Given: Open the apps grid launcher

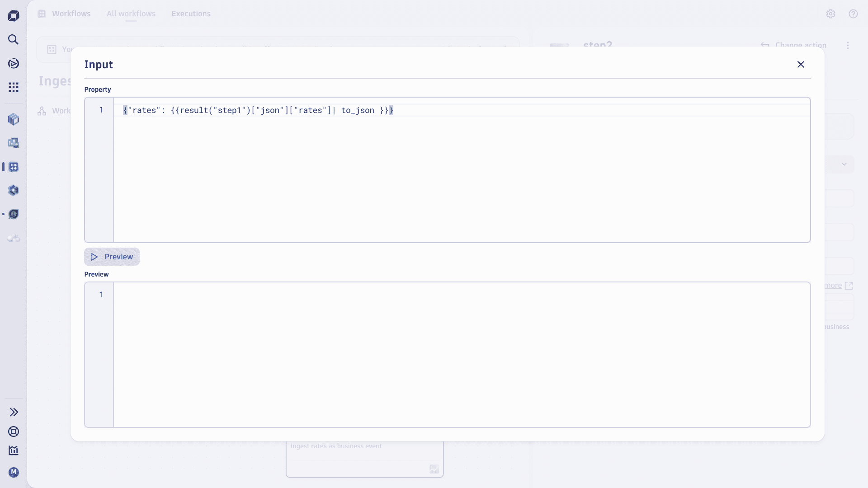Looking at the screenshot, I should click(14, 87).
